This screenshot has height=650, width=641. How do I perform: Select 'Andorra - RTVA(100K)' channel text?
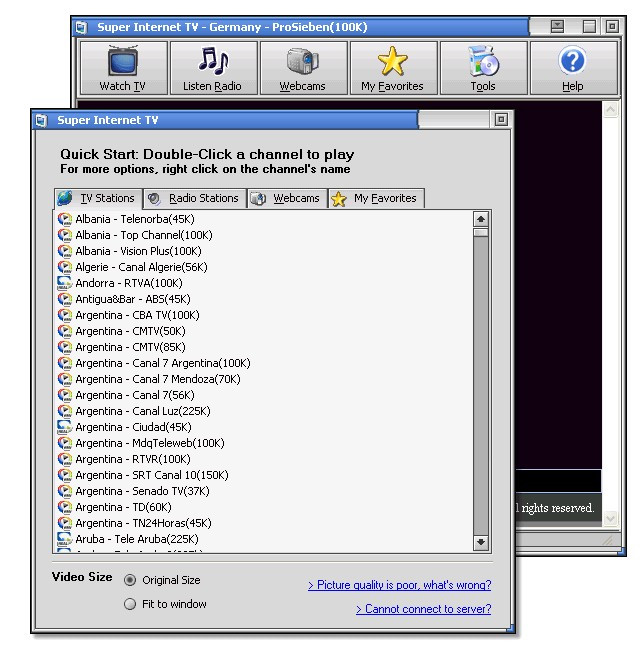[x=129, y=283]
